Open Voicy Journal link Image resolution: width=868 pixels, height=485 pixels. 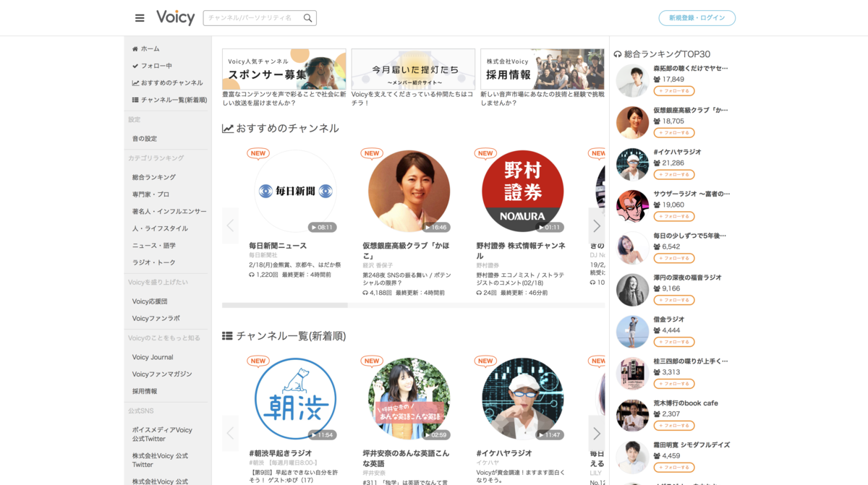[153, 357]
